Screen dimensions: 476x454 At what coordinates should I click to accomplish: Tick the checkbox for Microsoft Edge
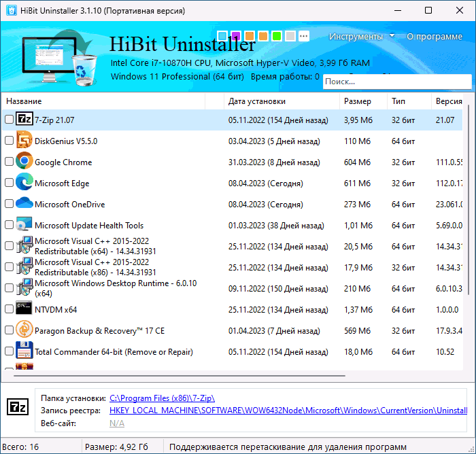pyautogui.click(x=9, y=182)
